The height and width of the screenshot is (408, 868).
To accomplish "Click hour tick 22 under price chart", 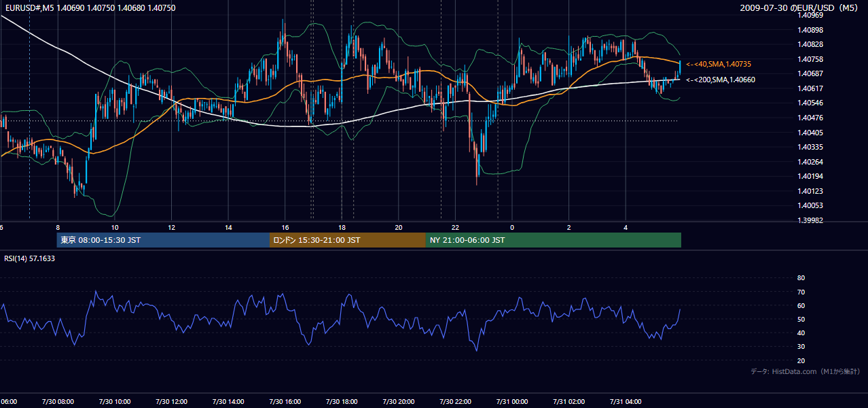I will point(455,227).
